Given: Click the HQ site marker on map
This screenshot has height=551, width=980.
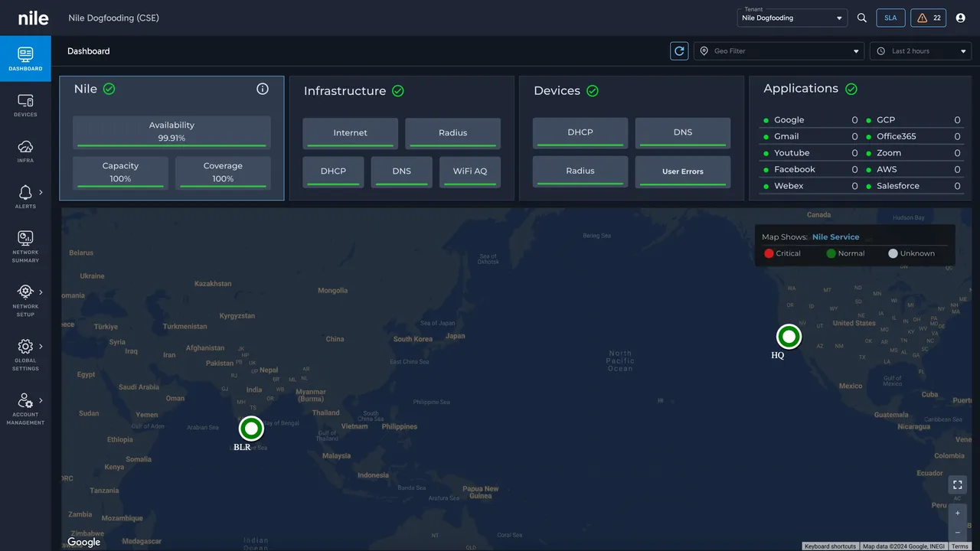Looking at the screenshot, I should [788, 337].
